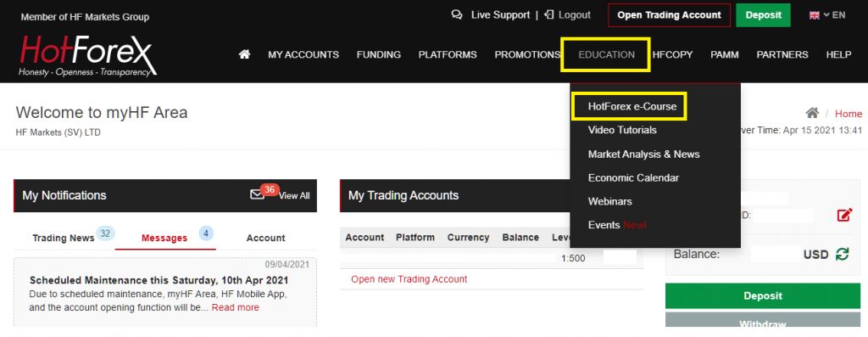Click the Balance column header
The height and width of the screenshot is (337, 868).
pyautogui.click(x=520, y=237)
